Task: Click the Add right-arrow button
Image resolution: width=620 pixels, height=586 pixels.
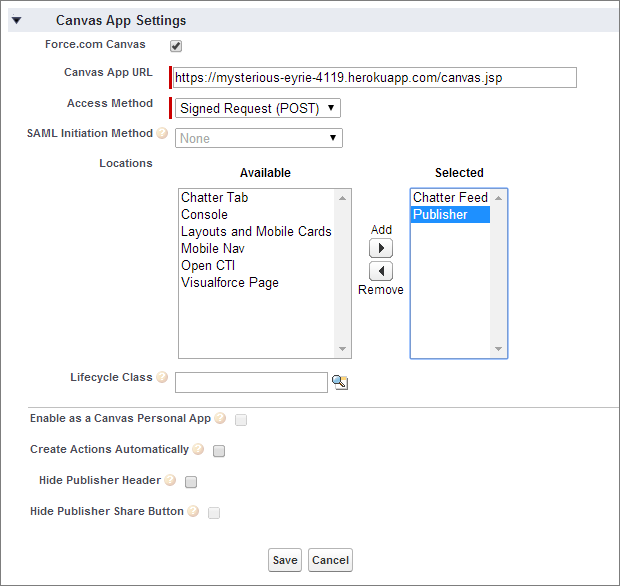Action: point(381,248)
